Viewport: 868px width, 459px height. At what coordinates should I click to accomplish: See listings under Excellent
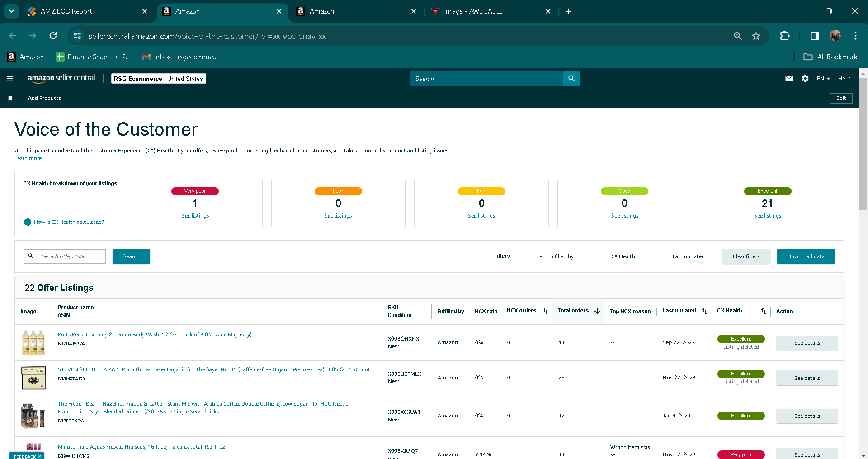click(768, 216)
